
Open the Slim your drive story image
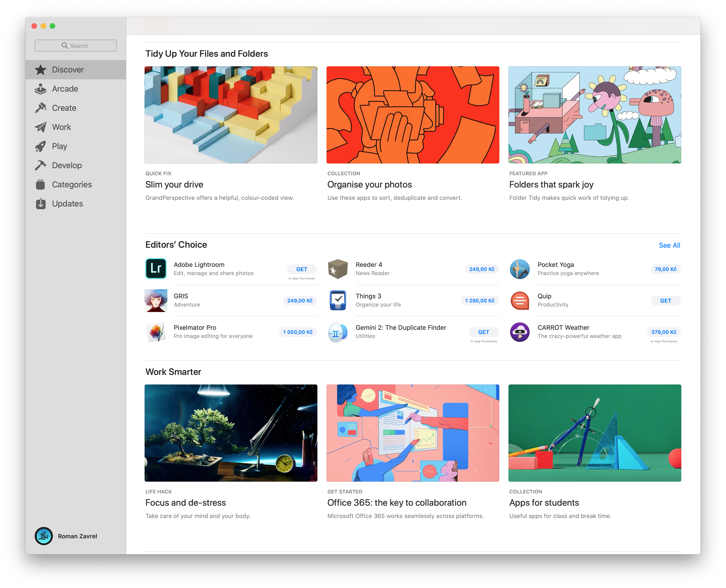pyautogui.click(x=231, y=115)
